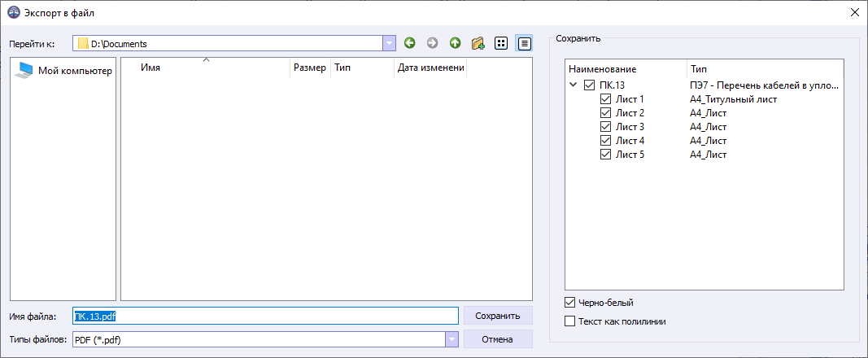868x358 pixels.
Task: Enable Текст как полилинии option
Action: point(569,321)
